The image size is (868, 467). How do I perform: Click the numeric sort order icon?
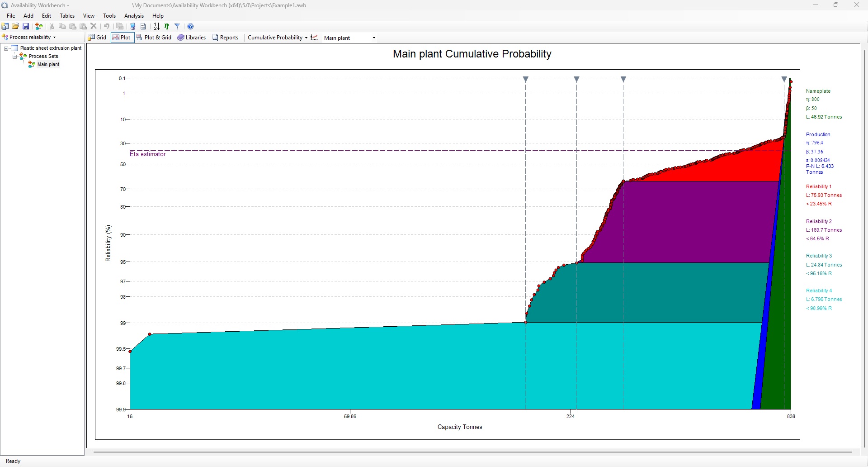pyautogui.click(x=156, y=26)
